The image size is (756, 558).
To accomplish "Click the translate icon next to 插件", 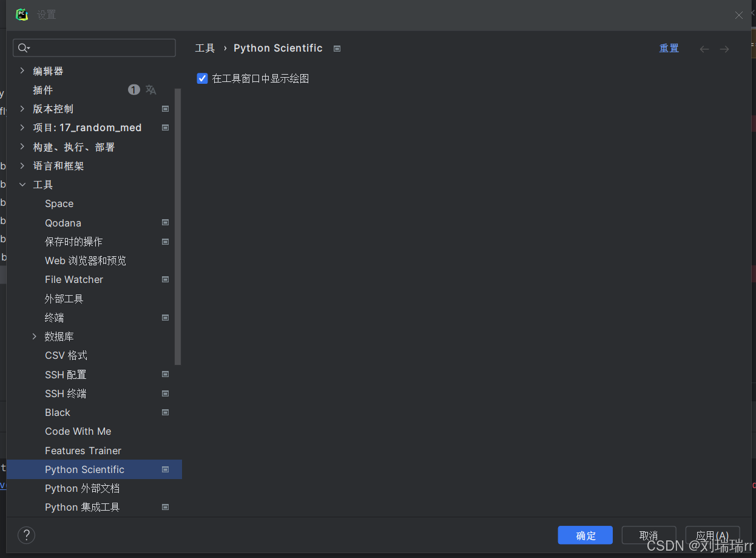I will click(151, 90).
